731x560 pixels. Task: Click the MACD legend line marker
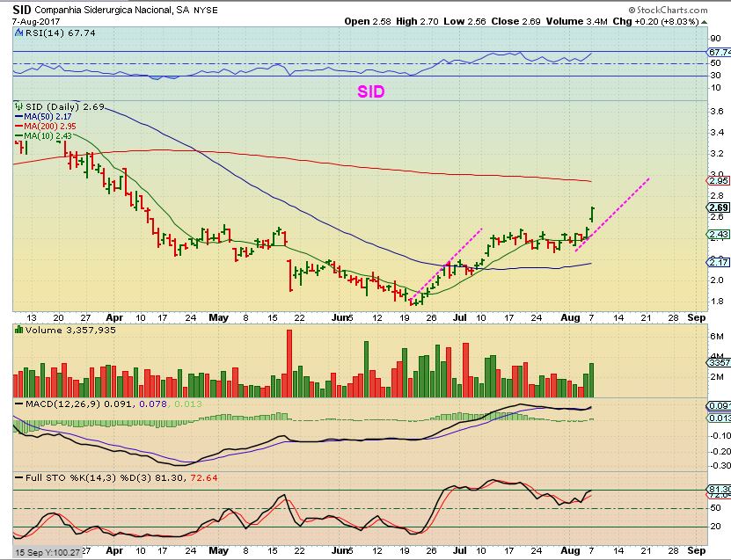point(19,404)
